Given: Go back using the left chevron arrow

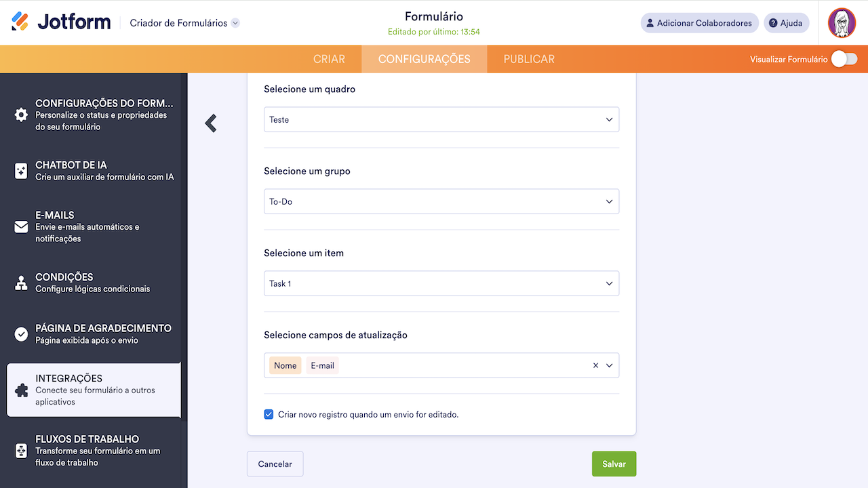Looking at the screenshot, I should point(211,123).
